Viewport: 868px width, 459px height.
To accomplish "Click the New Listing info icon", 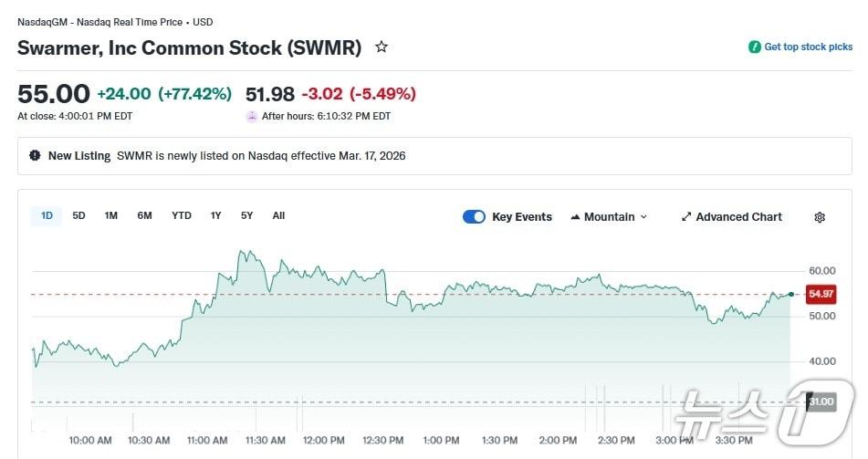I will click(35, 156).
